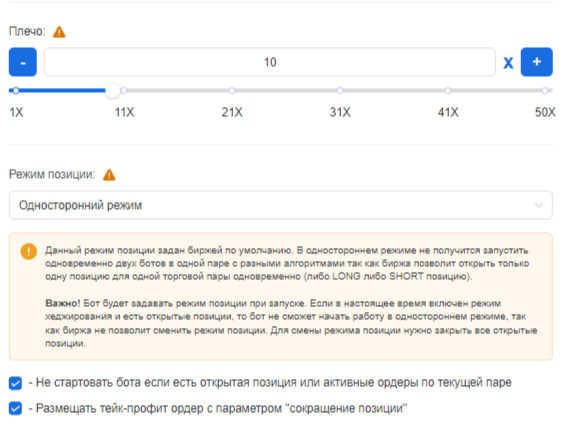Click the warning icon beside Режим позиции
564x425 pixels.
coord(109,175)
